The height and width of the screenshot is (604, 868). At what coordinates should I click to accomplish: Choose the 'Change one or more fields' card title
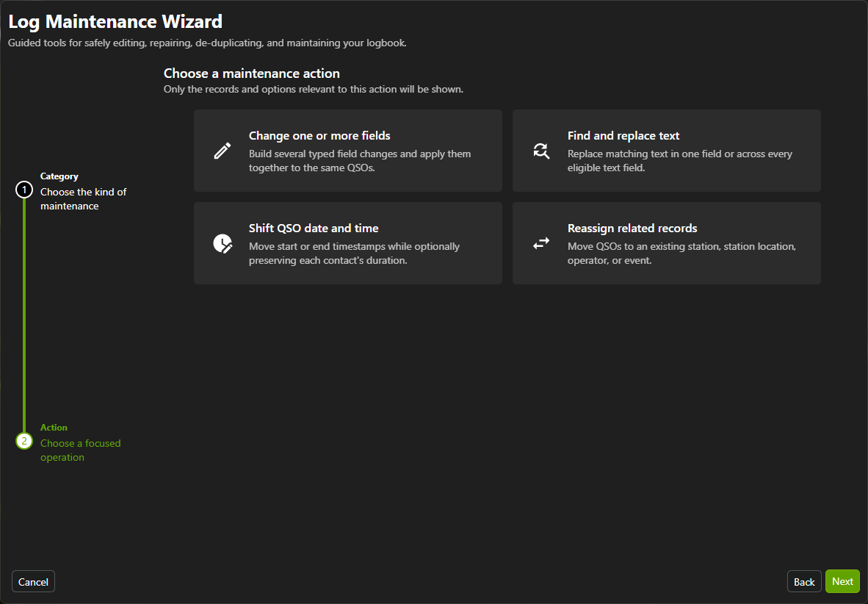(x=319, y=136)
